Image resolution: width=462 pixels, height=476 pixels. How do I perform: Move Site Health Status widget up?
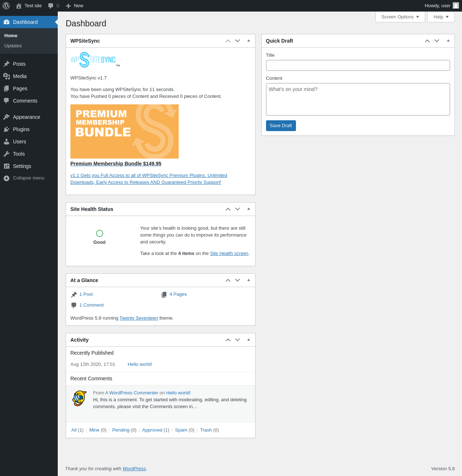coord(228,209)
